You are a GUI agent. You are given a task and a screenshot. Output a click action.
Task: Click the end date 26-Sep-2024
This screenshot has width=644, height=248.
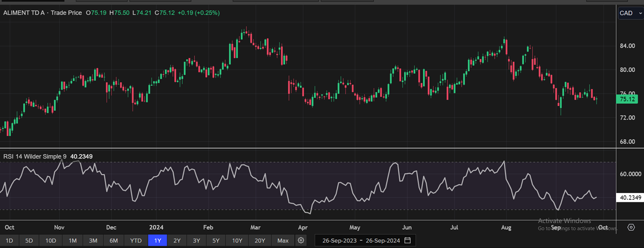[382, 240]
